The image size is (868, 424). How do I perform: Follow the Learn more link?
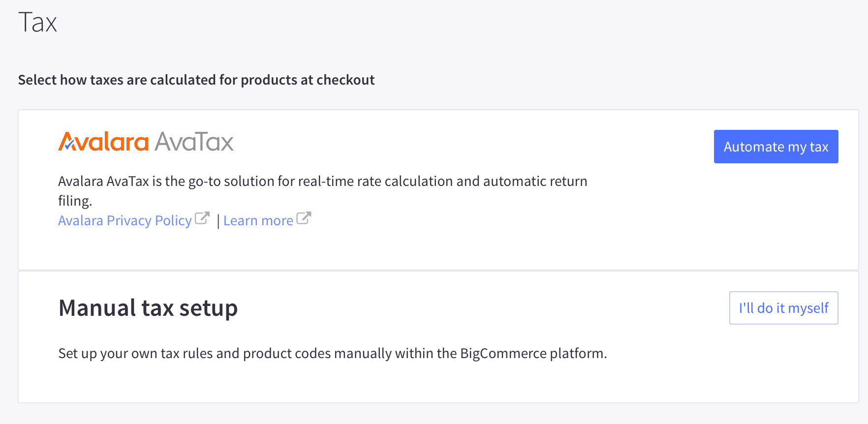coord(258,220)
